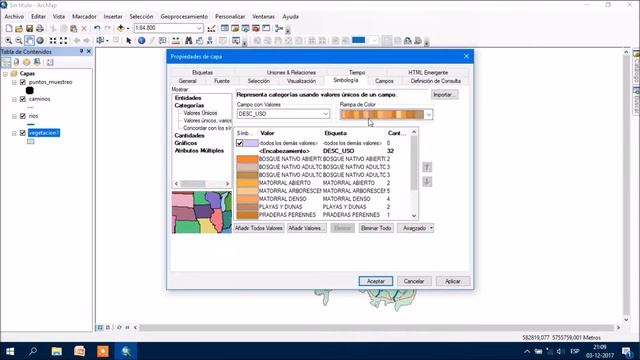Select the Zoom In tool
The width and height of the screenshot is (640, 360).
[x=8, y=40]
